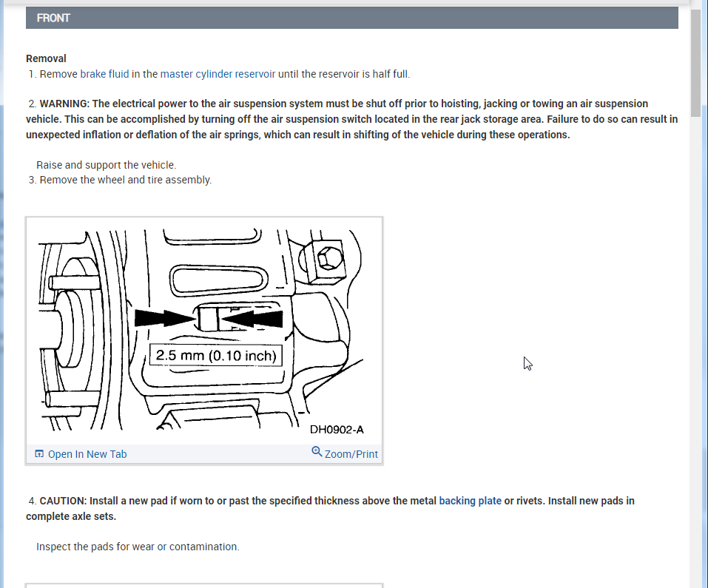
Task: Open the backing plate link
Action: tap(470, 501)
